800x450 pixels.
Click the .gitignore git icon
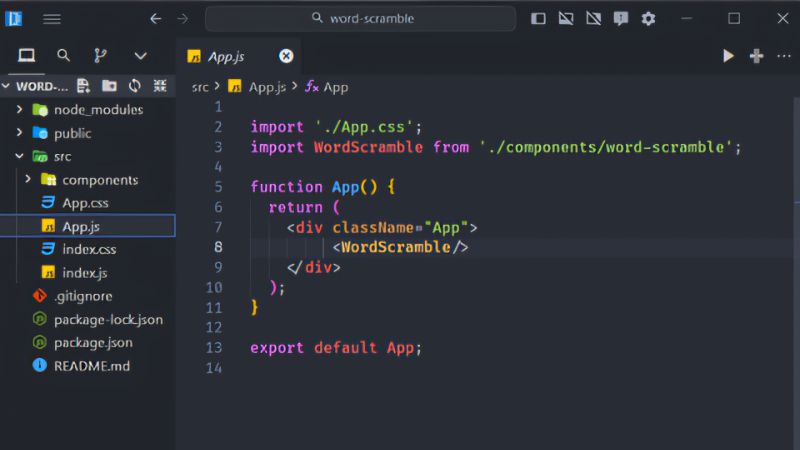39,296
